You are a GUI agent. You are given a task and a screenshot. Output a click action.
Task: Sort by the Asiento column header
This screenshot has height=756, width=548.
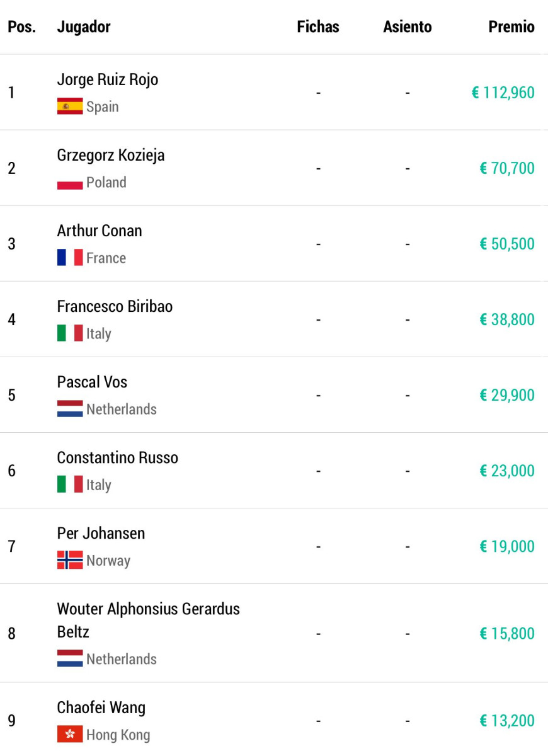408,27
